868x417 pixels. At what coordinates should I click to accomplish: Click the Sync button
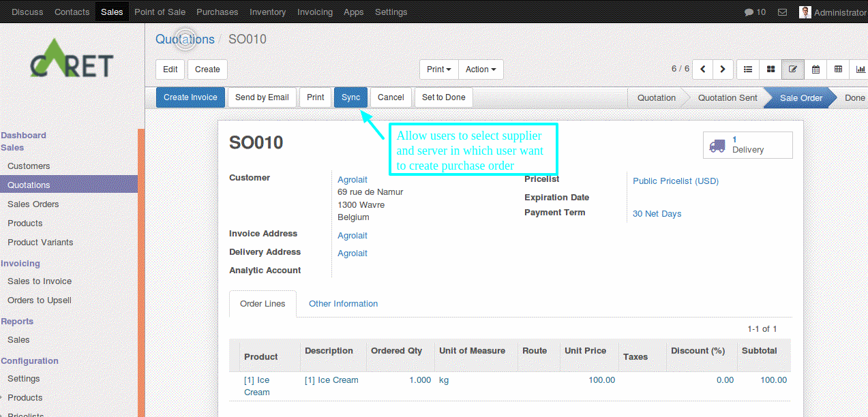point(350,97)
